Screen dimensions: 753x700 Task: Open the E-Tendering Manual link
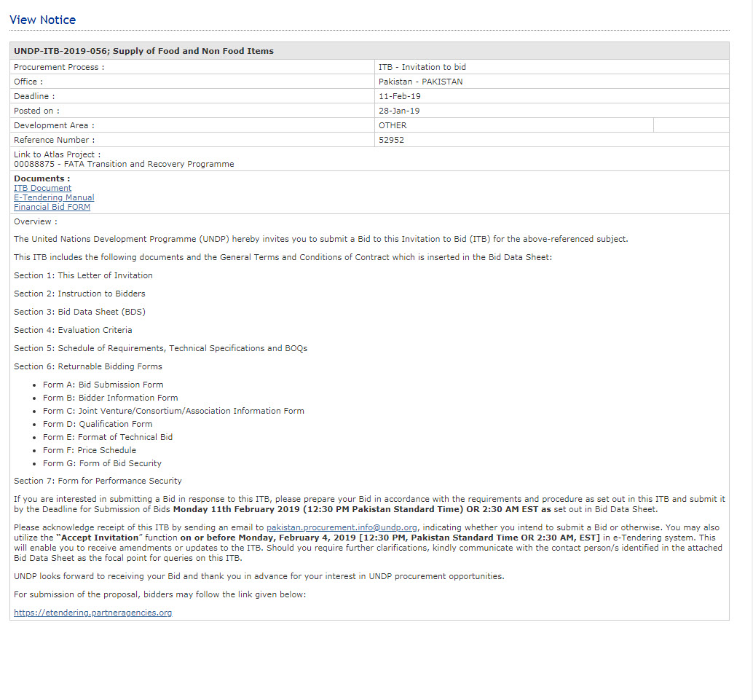pyautogui.click(x=54, y=197)
